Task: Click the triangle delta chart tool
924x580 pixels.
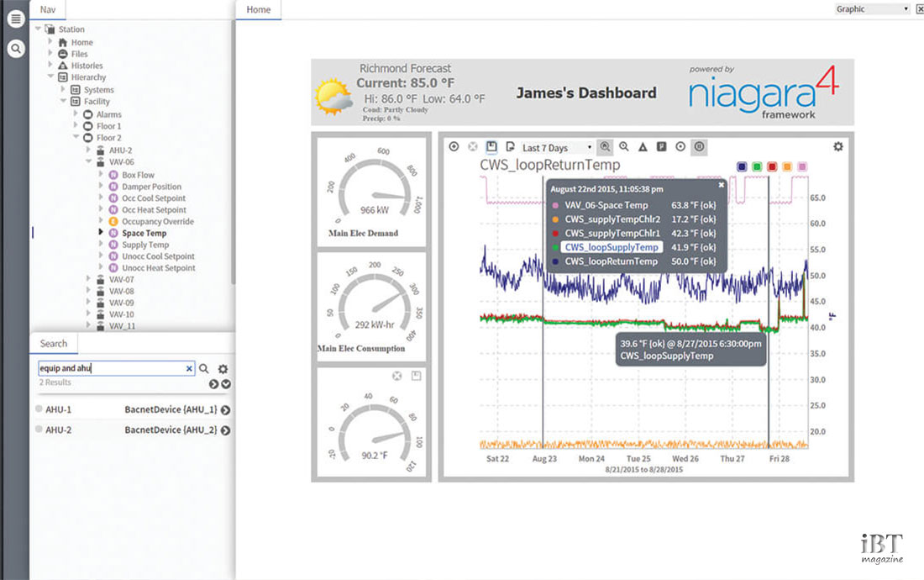Action: coord(643,147)
